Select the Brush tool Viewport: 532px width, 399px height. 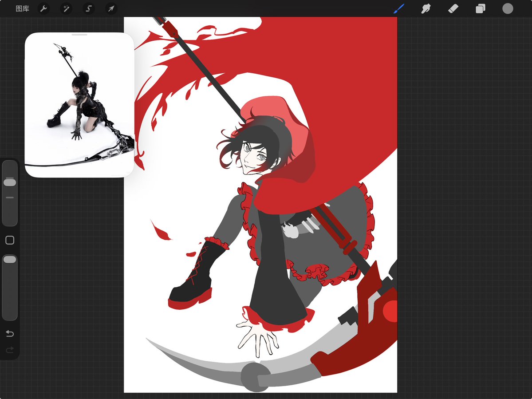pyautogui.click(x=399, y=8)
